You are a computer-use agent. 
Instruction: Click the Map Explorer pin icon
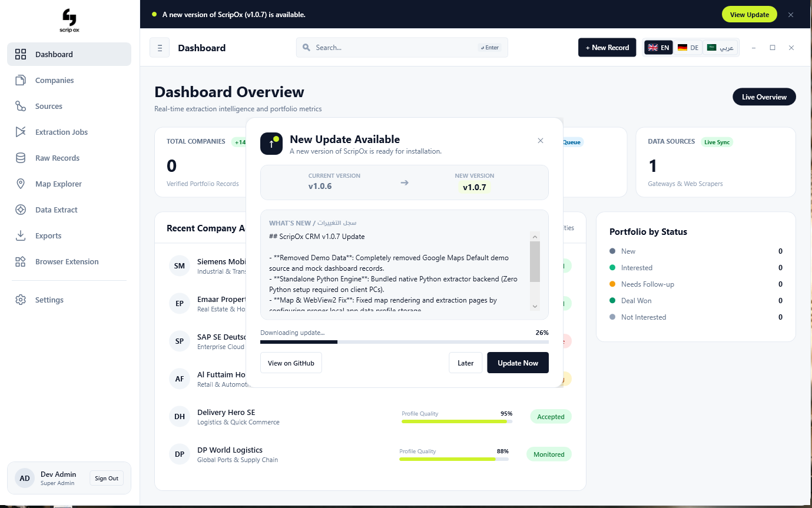coord(21,184)
